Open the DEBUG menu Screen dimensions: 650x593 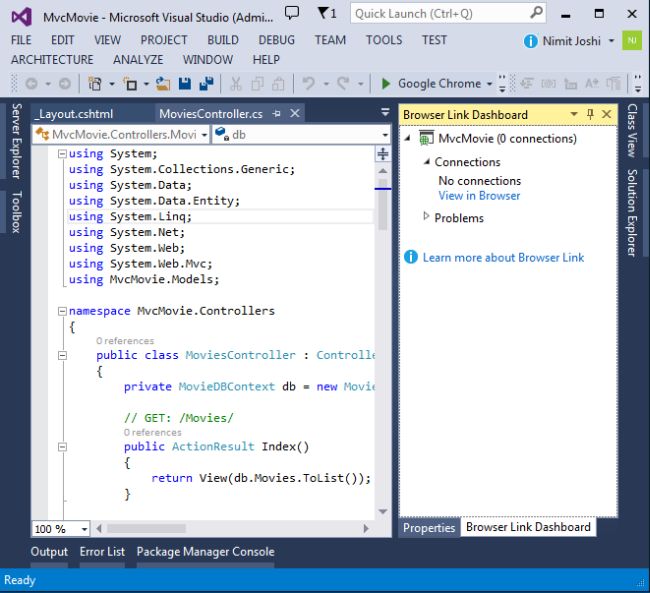tap(276, 40)
